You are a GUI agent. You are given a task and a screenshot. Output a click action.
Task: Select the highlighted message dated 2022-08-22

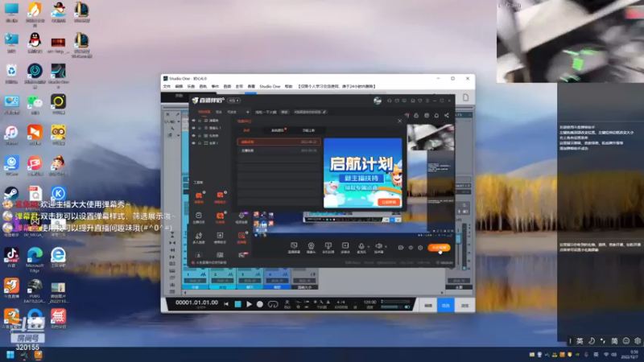click(279, 142)
